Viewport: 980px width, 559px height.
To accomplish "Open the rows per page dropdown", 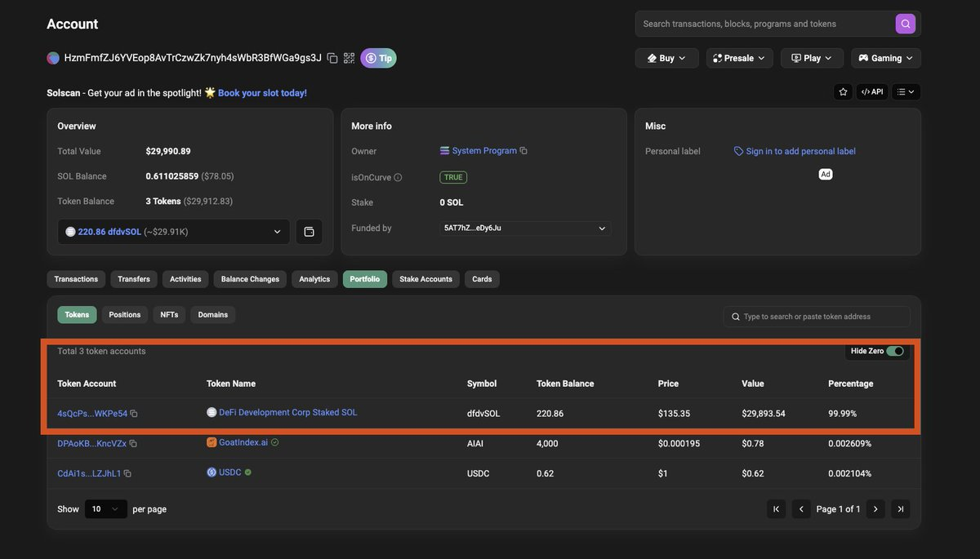I will [105, 509].
